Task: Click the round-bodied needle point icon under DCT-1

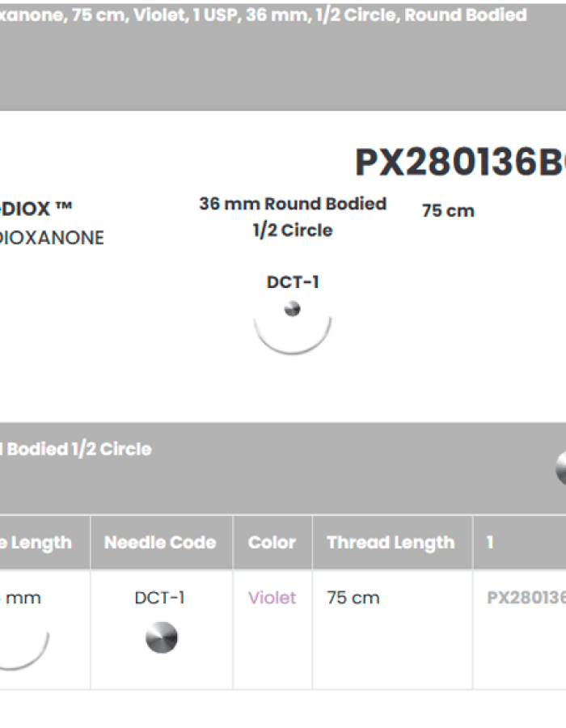Action: (293, 308)
